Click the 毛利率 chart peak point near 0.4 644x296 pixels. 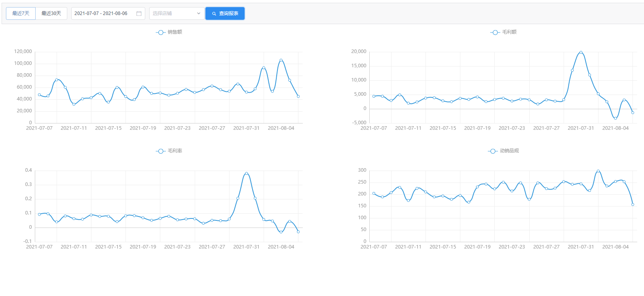tap(247, 173)
